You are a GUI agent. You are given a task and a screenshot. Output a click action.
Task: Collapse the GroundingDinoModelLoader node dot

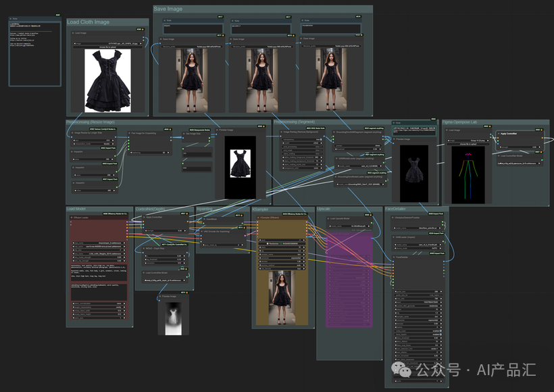point(336,176)
